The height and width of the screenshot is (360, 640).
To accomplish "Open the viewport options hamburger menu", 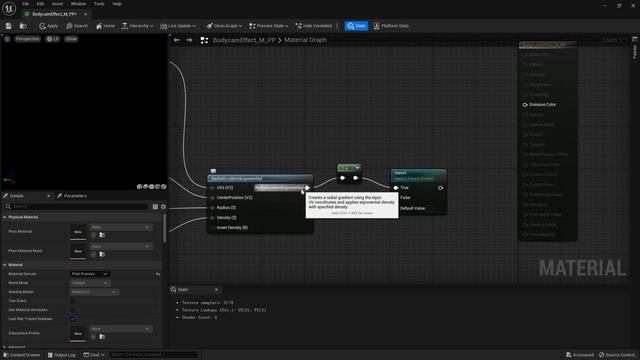I will pyautogui.click(x=7, y=39).
